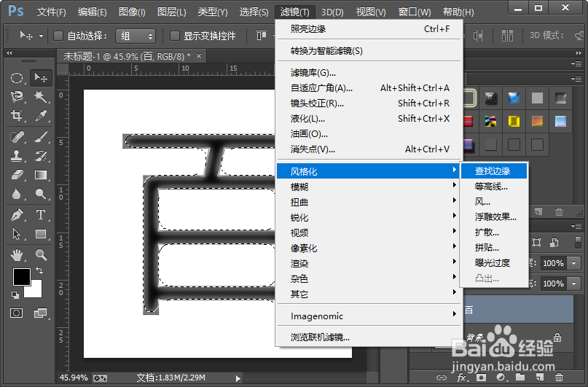Viewport: 588px width, 387px height.
Task: Expand the 渲染 submenu
Action: [369, 263]
